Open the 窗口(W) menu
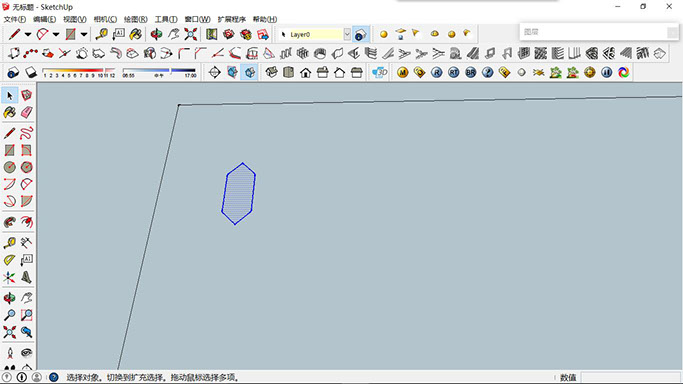The image size is (683, 384). 197,19
